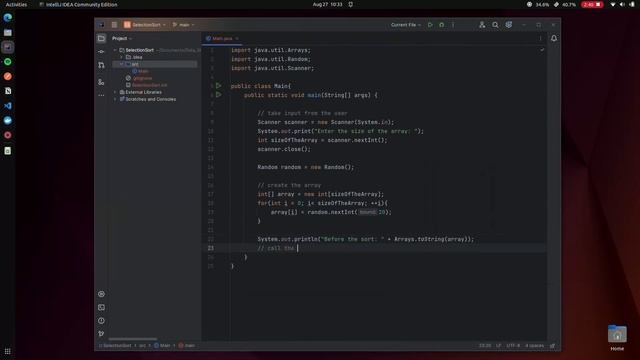Select the .gitignore file in project tree
Image resolution: width=640 pixels, height=360 pixels.
(139, 78)
